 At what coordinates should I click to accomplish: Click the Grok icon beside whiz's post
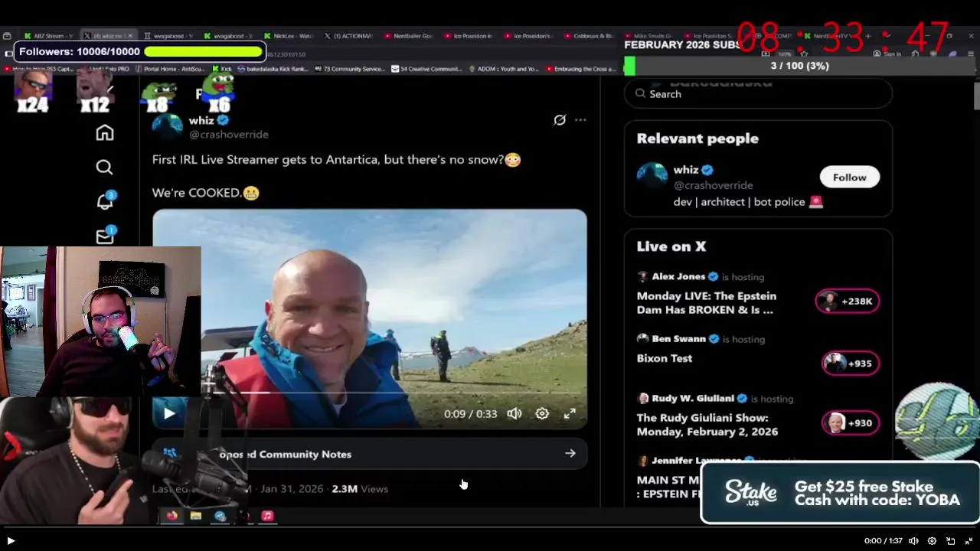click(560, 120)
